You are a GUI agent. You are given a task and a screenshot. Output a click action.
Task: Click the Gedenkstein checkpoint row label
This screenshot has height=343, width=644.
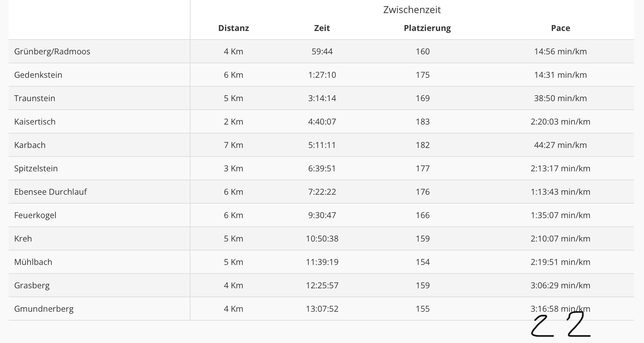click(x=38, y=75)
